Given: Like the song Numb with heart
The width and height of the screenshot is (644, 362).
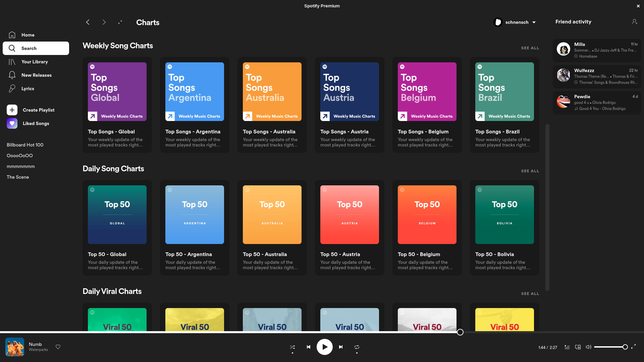Looking at the screenshot, I should coord(58,347).
